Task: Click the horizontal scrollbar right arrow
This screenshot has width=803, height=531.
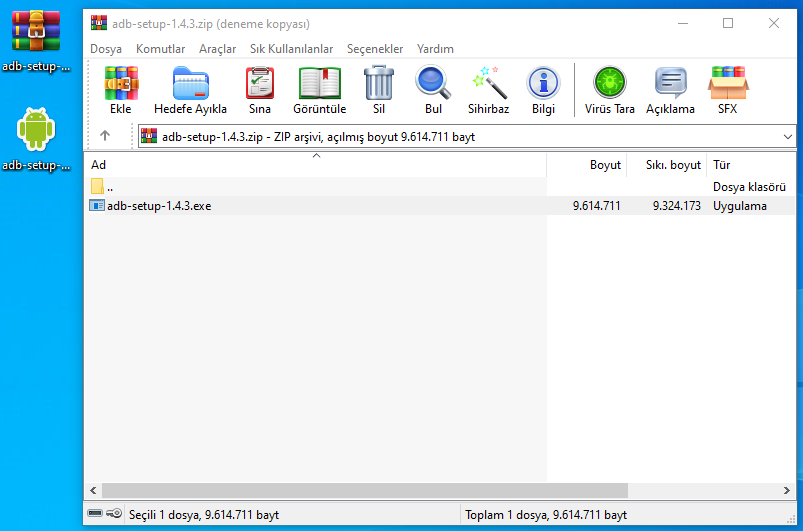Action: click(787, 490)
